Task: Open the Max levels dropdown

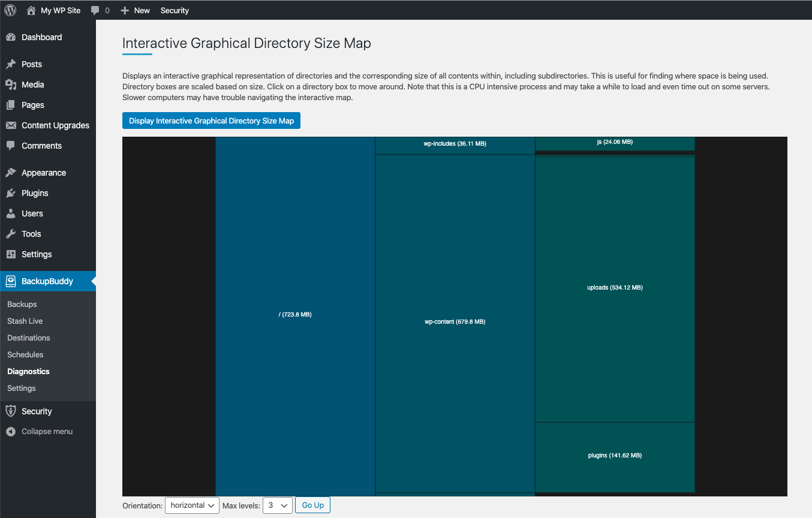Action: 278,505
